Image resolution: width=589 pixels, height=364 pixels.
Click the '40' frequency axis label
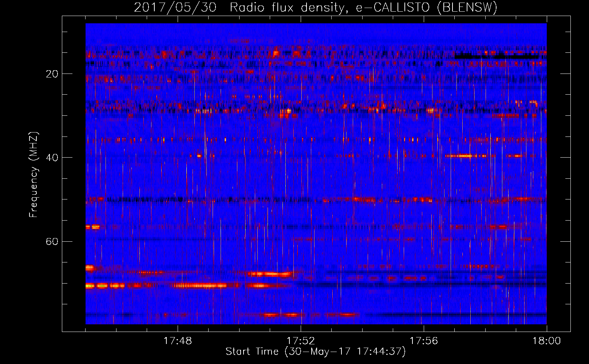click(52, 158)
